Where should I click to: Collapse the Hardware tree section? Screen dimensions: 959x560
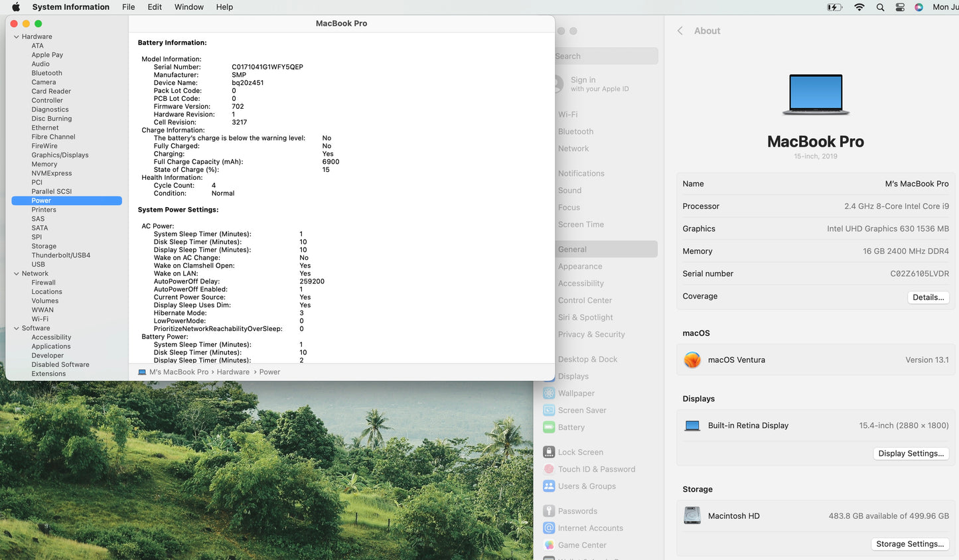17,37
